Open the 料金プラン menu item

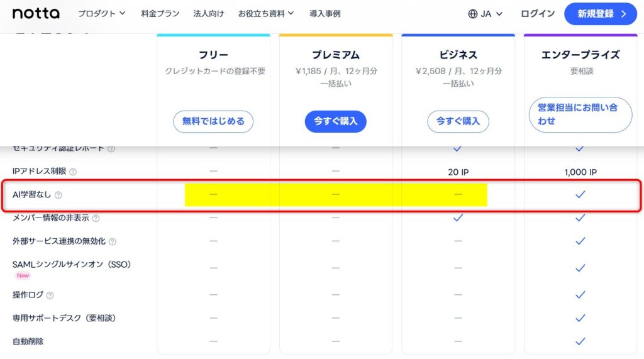click(x=160, y=13)
